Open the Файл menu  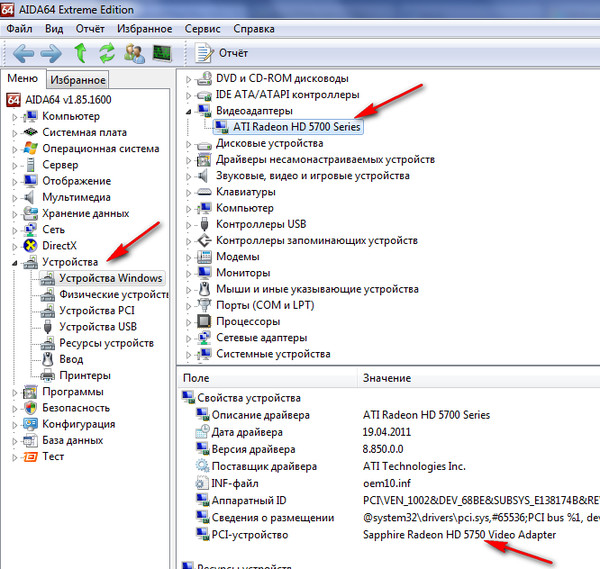coord(19,29)
